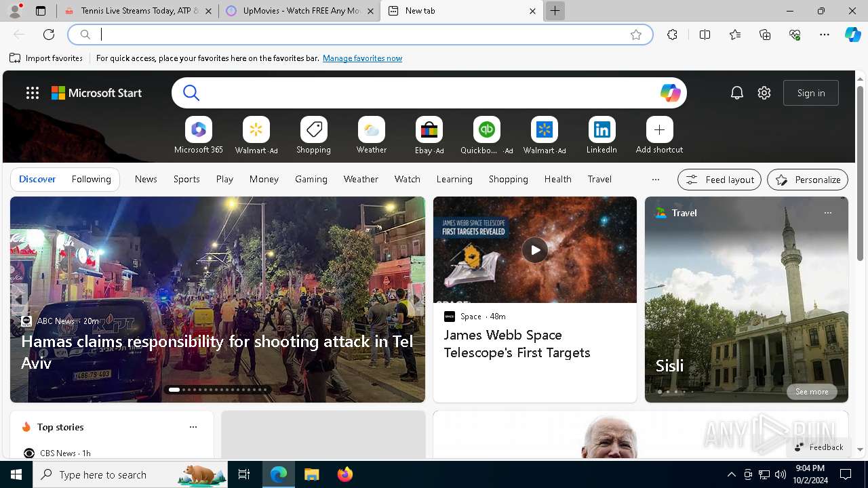Click Import favorites
Image resolution: width=868 pixels, height=488 pixels.
tap(46, 58)
